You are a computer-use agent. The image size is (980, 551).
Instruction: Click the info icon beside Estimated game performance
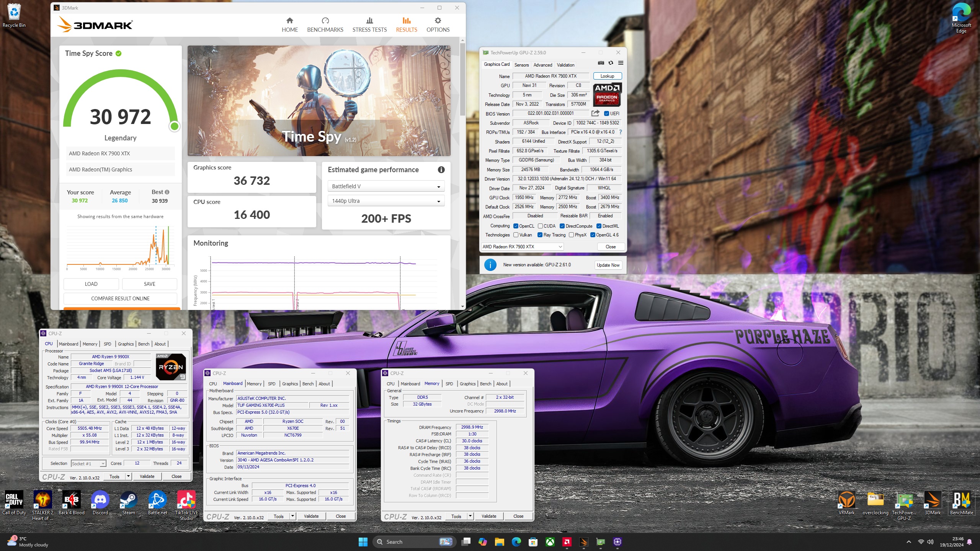441,170
